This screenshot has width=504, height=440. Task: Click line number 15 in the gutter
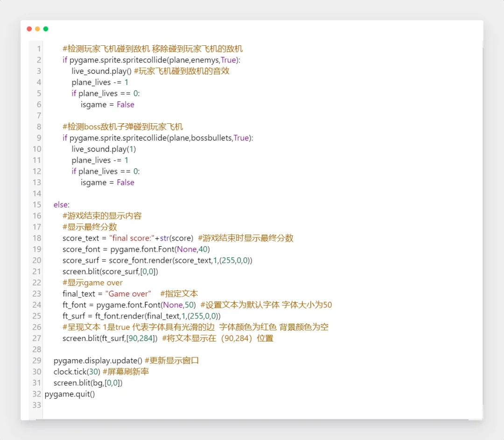click(37, 205)
